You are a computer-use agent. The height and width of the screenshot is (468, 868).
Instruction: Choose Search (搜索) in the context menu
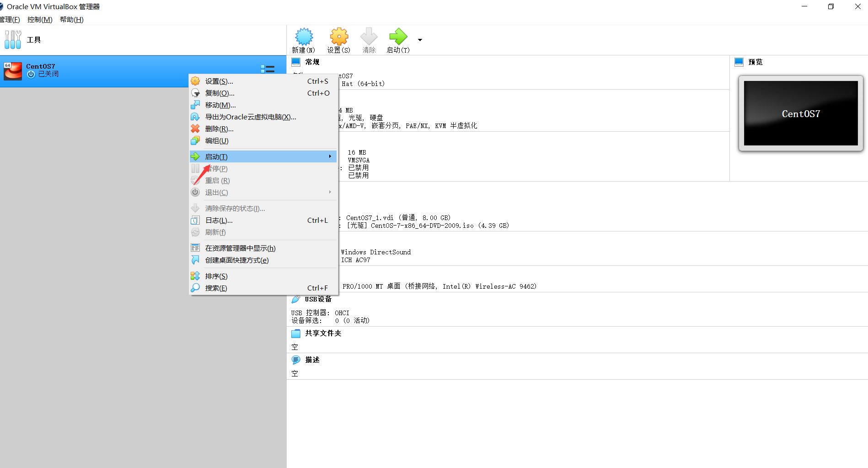point(264,288)
